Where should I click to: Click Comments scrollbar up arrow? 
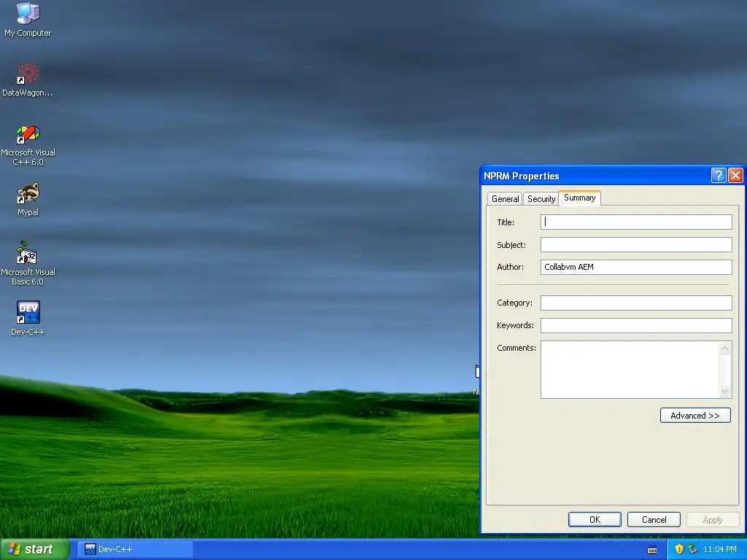pyautogui.click(x=724, y=348)
